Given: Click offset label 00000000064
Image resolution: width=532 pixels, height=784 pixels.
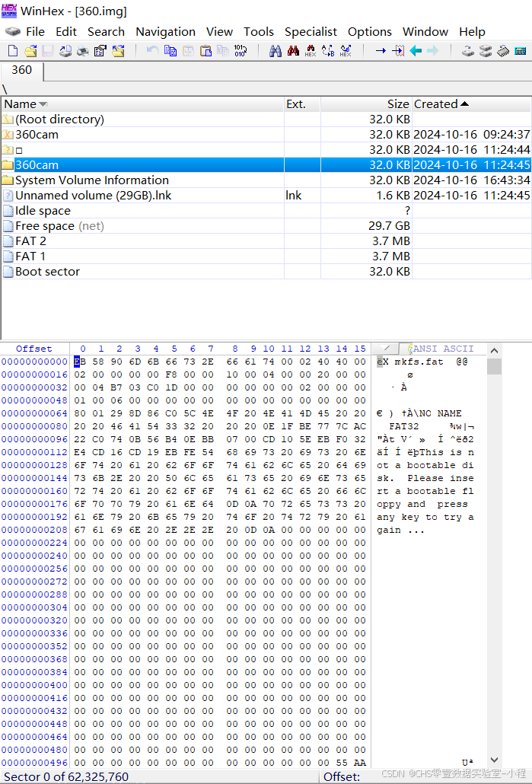Looking at the screenshot, I should pos(34,413).
